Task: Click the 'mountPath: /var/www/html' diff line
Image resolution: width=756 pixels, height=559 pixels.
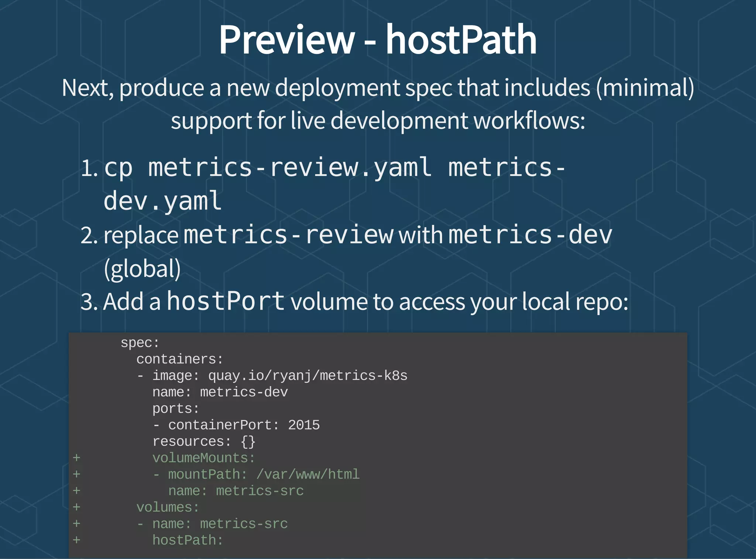Action: click(263, 475)
